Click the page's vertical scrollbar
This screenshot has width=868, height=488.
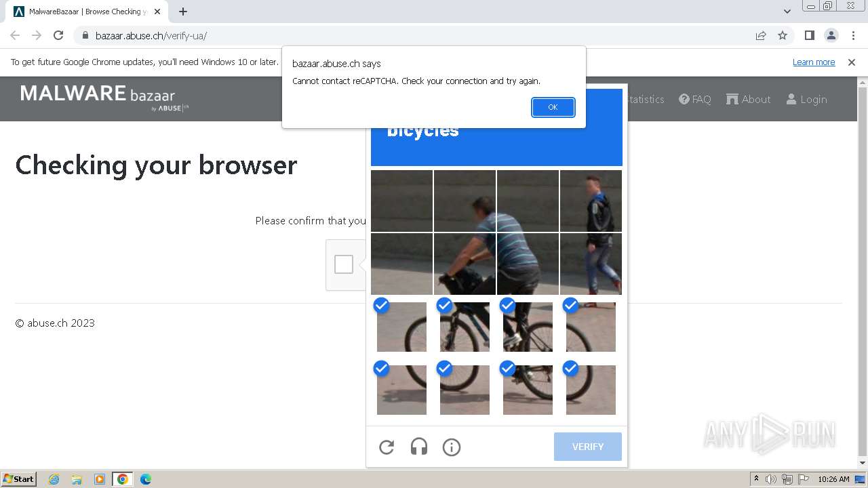tap(863, 271)
